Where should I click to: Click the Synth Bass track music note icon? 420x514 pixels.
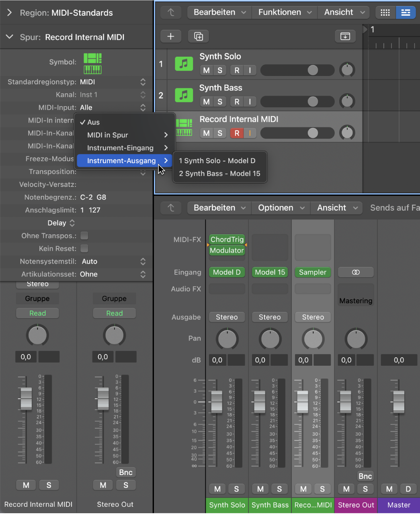184,95
